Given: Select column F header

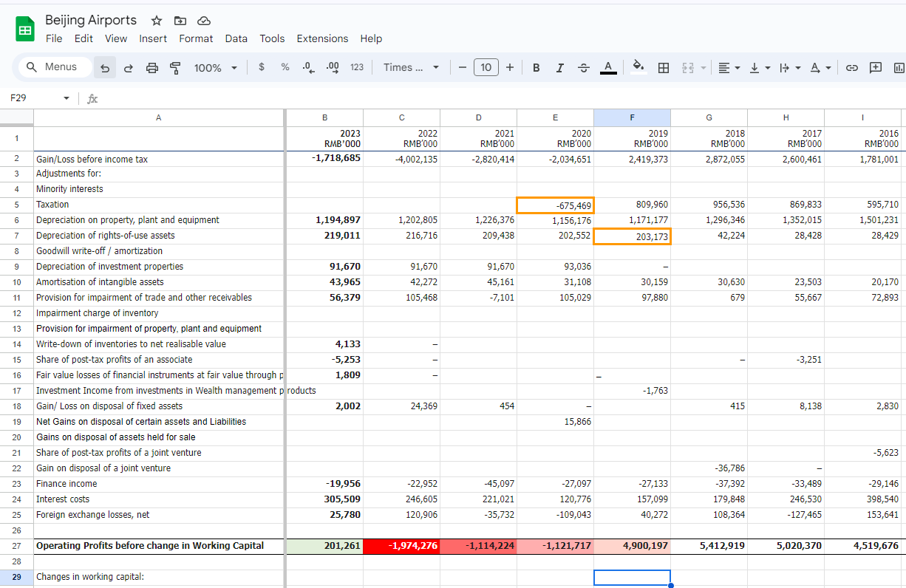Looking at the screenshot, I should (632, 117).
